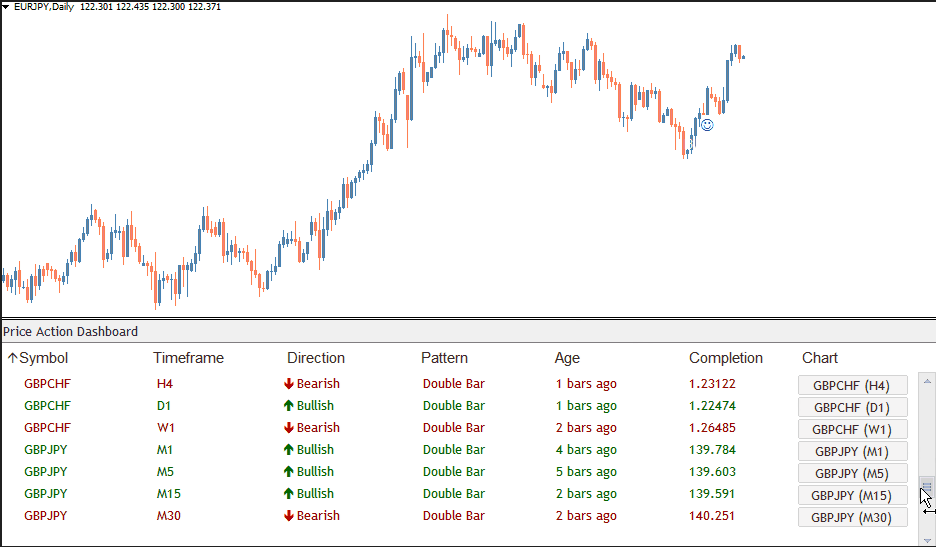Sort by the Completion column header
Screen dimensions: 936x547
tap(726, 358)
